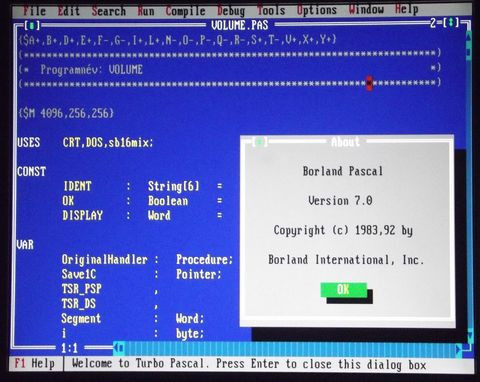The height and width of the screenshot is (382, 480).
Task: Click the Save1C variable
Action: click(79, 274)
